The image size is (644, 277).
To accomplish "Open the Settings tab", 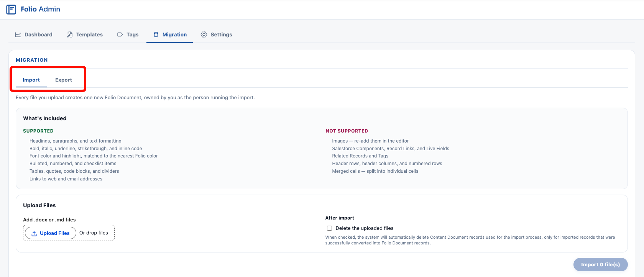I will [x=217, y=34].
